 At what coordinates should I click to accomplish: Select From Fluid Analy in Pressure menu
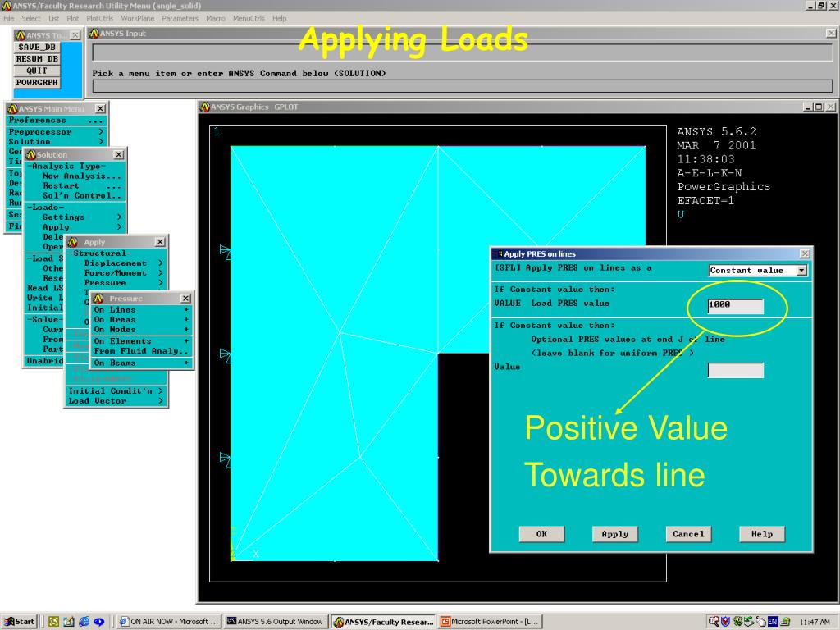click(141, 351)
